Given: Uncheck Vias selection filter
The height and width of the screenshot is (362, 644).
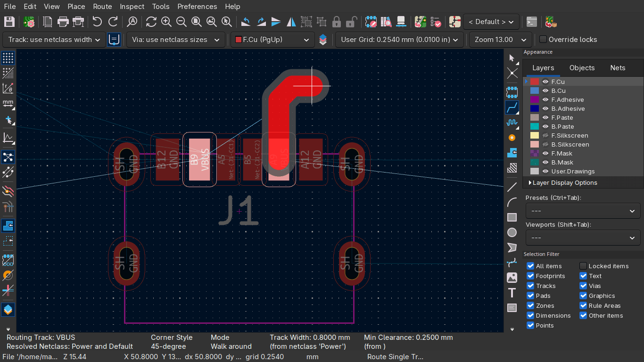Looking at the screenshot, I should coord(583,286).
